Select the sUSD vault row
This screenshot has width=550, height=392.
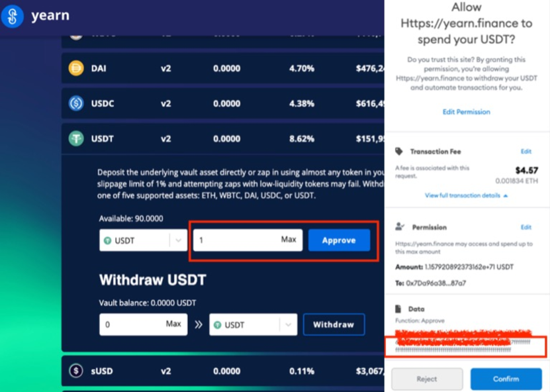click(223, 371)
